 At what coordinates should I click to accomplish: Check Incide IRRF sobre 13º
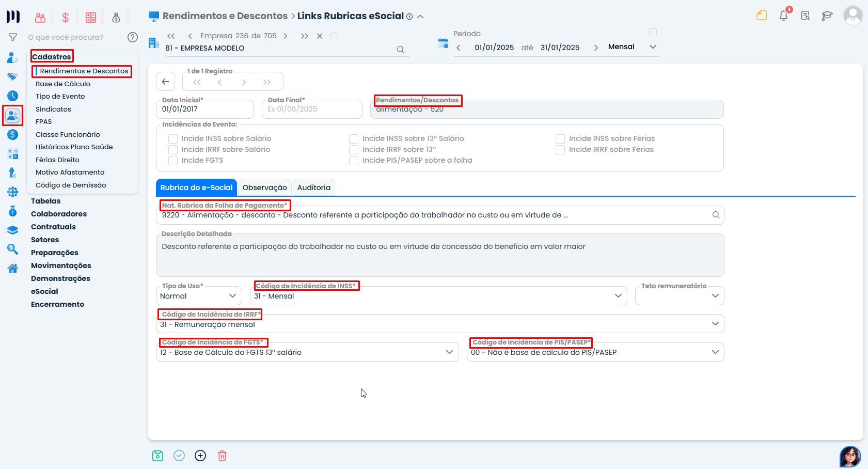[354, 149]
